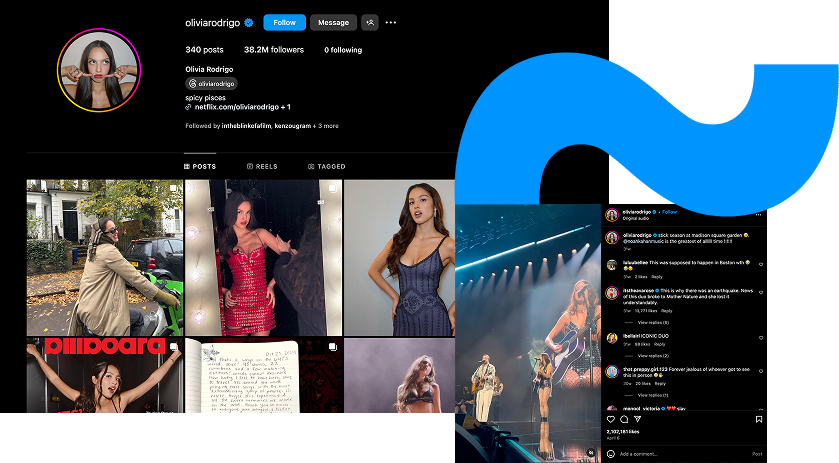This screenshot has width=839, height=463.
Task: Reply to the earthquake comment by itstheavarose
Action: [667, 310]
